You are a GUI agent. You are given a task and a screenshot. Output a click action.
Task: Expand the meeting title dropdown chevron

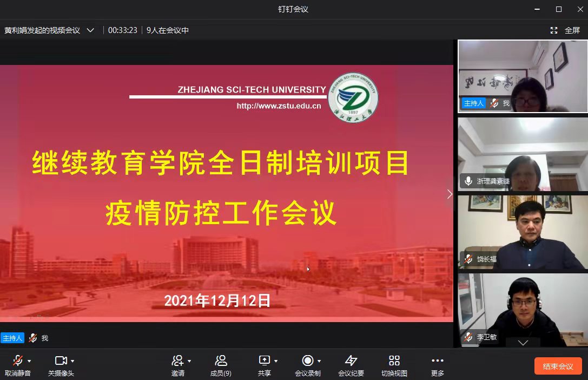coord(90,30)
